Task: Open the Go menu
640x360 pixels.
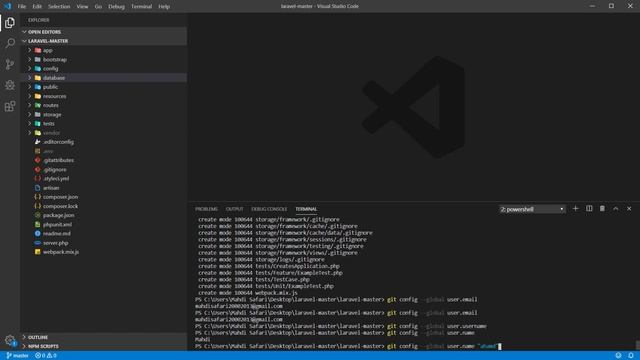Action: pyautogui.click(x=98, y=7)
